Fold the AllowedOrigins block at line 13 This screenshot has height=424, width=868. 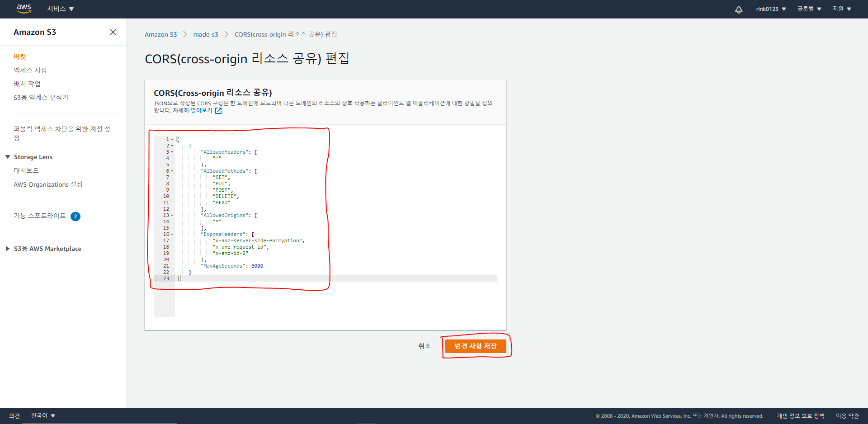[x=172, y=216]
